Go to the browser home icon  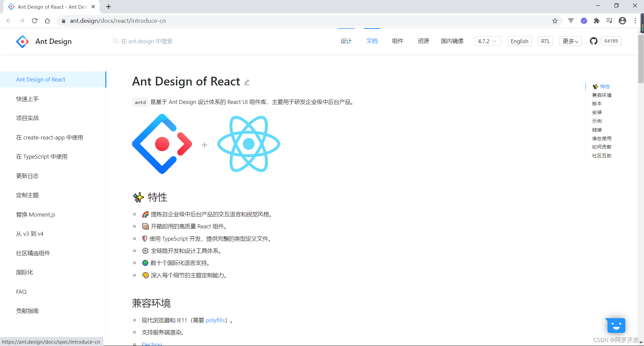coord(47,21)
